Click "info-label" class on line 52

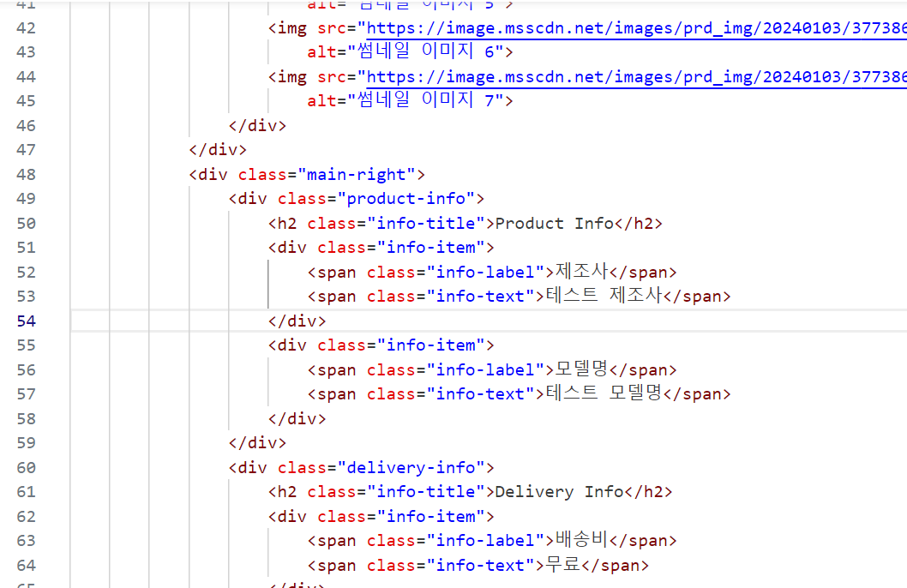485,273
